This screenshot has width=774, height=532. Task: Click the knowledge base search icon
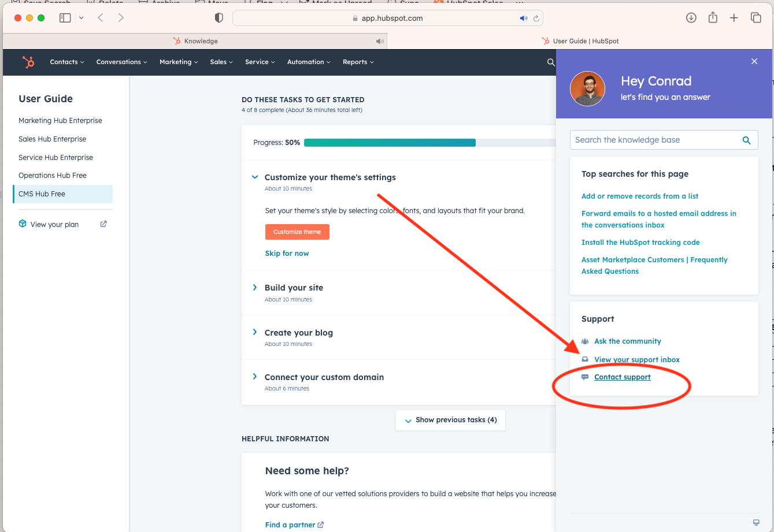coord(746,140)
